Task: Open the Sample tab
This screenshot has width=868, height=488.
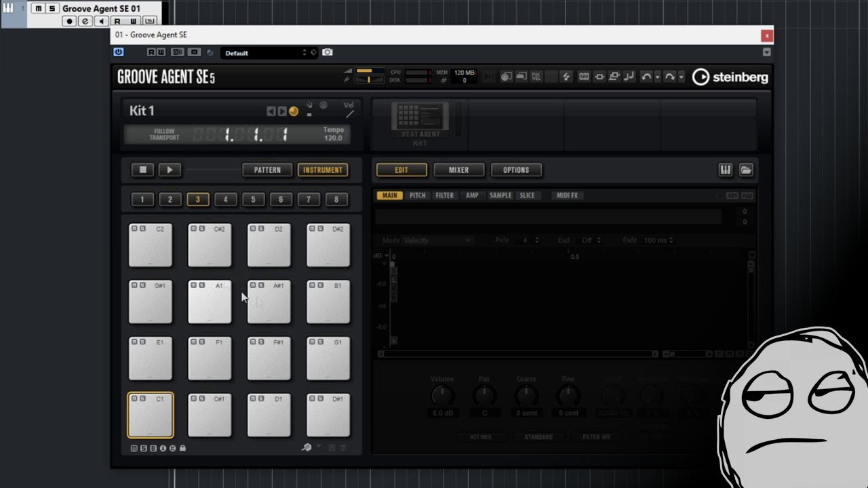Action: [x=500, y=195]
